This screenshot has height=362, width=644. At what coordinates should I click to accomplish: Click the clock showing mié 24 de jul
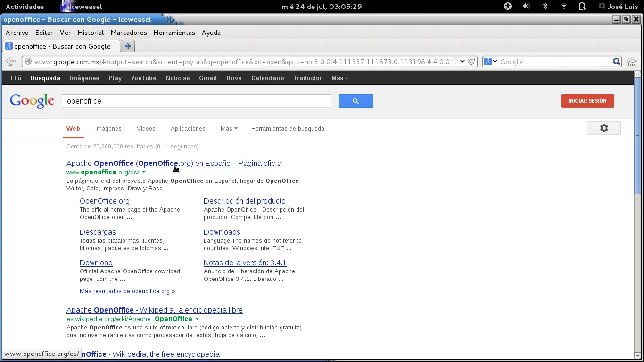[322, 7]
